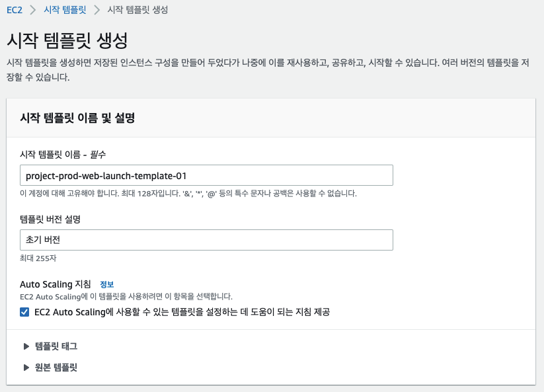Click the 템플릿 버전 설명 label
The height and width of the screenshot is (392, 544).
pyautogui.click(x=50, y=219)
